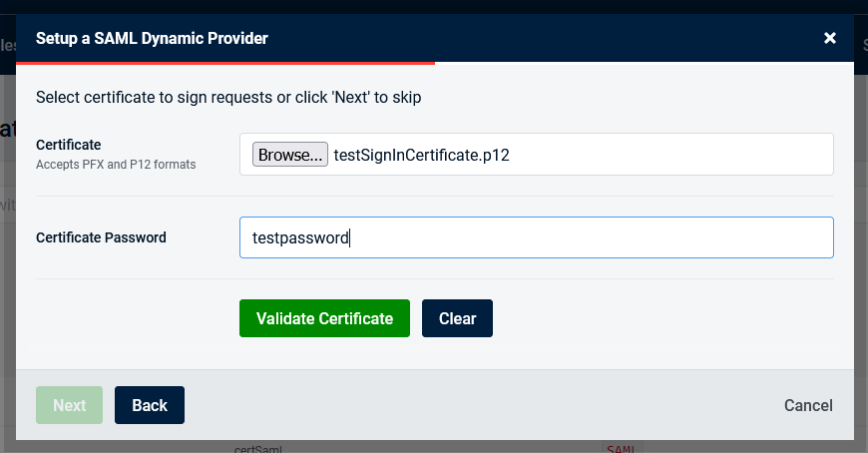Click the Certificate field label

click(68, 145)
